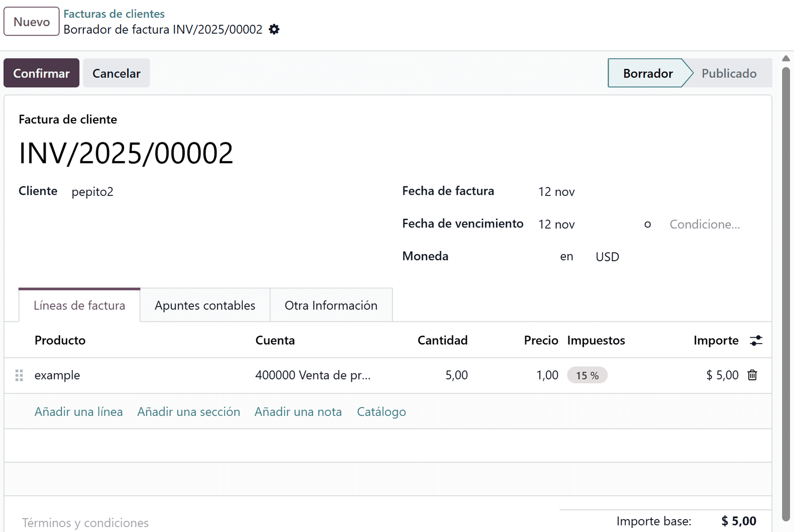This screenshot has height=532, width=794.
Task: Change the USD currency field
Action: tap(607, 256)
